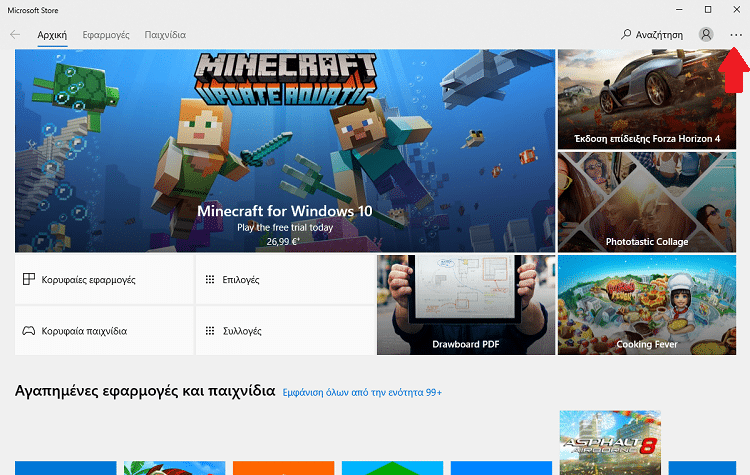Screen dimensions: 750x475
Task: Open the Drawboard PDF tile
Action: 466,305
